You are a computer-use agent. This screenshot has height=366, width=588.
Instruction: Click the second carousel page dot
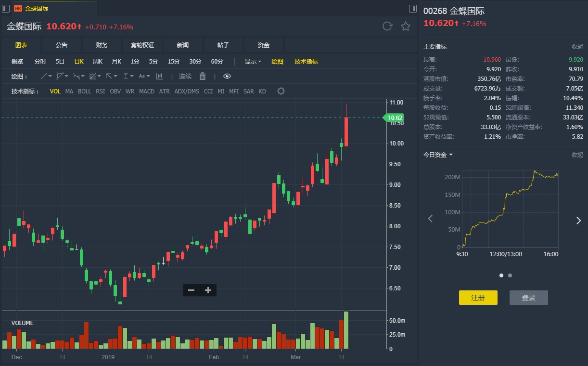(x=510, y=275)
